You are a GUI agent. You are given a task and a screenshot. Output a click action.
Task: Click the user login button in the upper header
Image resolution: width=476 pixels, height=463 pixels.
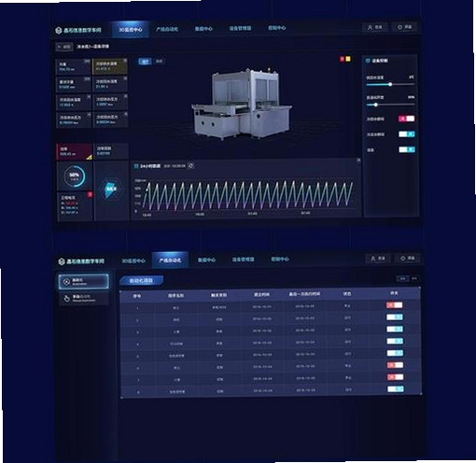pyautogui.click(x=374, y=27)
